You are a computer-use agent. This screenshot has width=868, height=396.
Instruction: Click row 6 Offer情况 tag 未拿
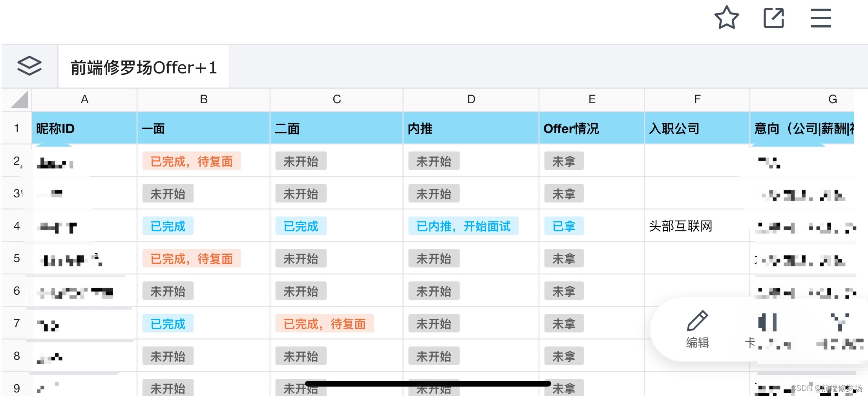click(x=564, y=291)
